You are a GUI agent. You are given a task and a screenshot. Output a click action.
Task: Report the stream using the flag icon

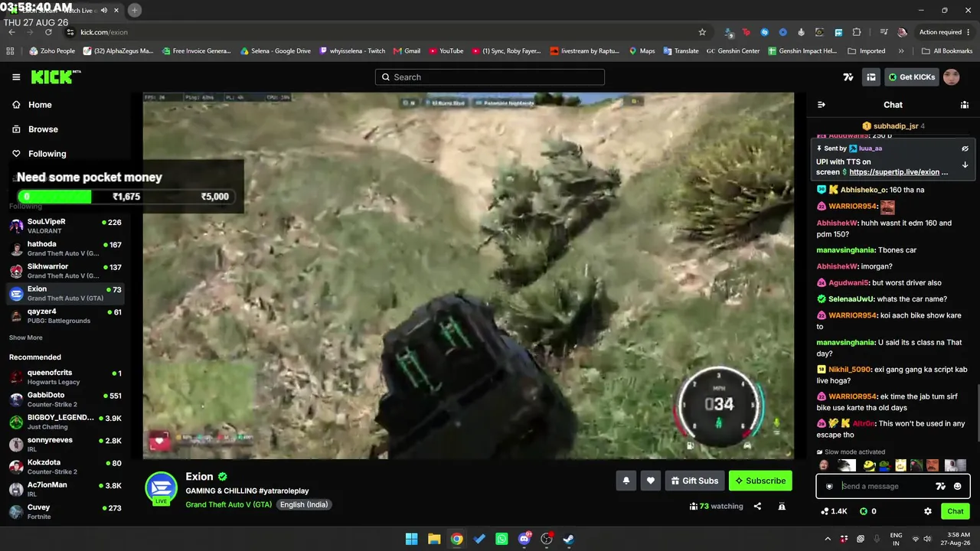coord(782,506)
